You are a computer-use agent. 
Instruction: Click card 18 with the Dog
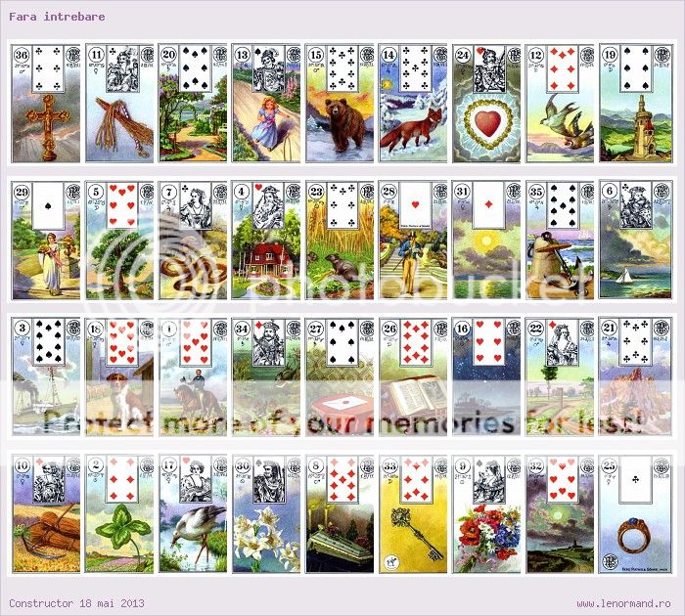119,376
